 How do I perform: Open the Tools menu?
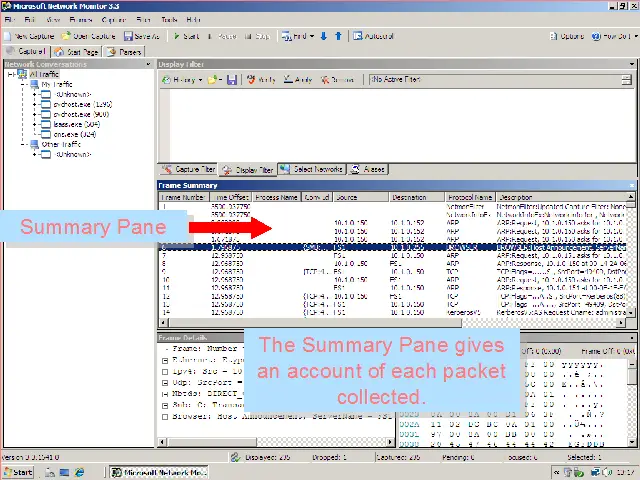pos(169,20)
